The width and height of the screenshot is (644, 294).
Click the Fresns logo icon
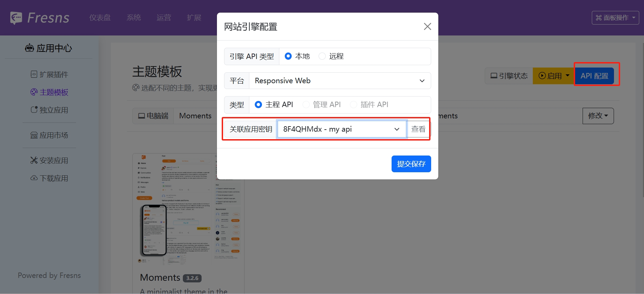click(16, 18)
